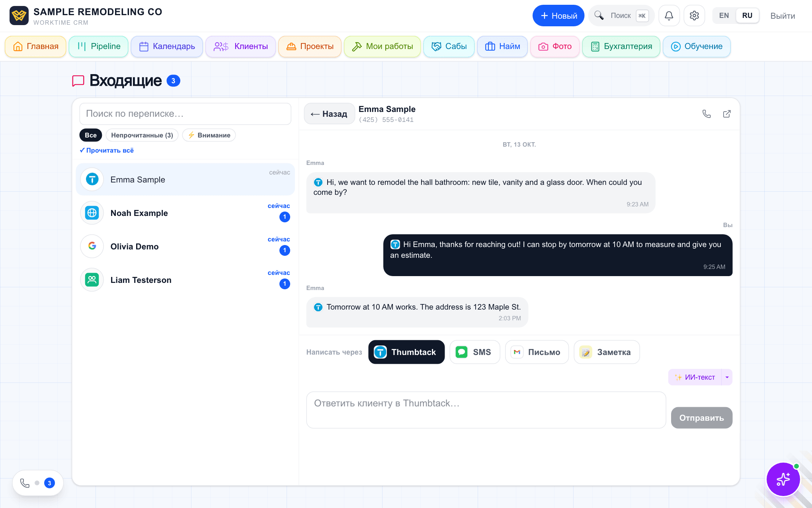The height and width of the screenshot is (508, 812).
Task: Click the Sample Remodeling Co logo
Action: coord(19,16)
